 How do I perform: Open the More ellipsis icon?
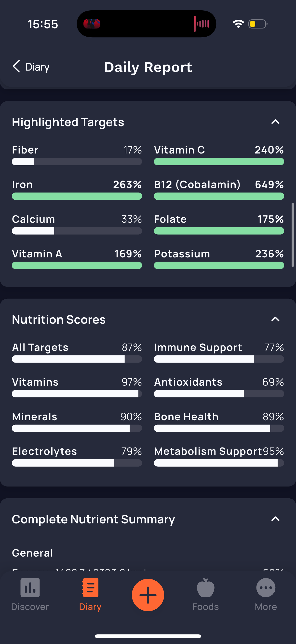coord(266,588)
